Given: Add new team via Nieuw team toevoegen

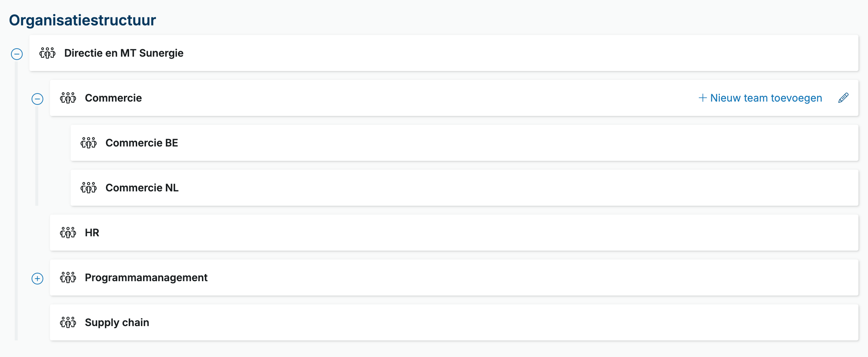Looking at the screenshot, I should (760, 98).
